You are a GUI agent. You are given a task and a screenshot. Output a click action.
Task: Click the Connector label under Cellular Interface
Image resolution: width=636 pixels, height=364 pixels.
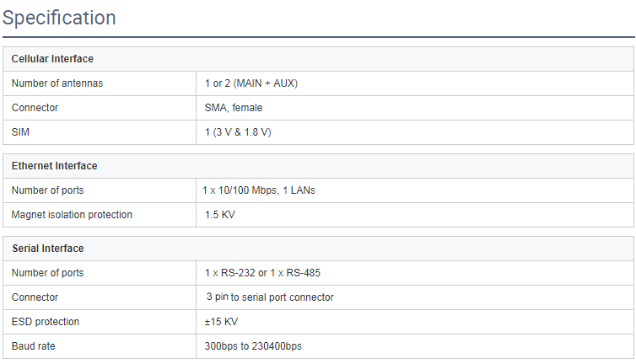[x=35, y=107]
